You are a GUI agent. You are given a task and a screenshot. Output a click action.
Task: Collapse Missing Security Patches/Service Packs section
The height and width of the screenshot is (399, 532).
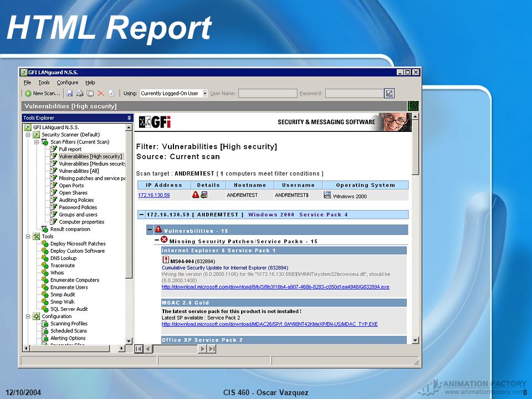coord(157,240)
